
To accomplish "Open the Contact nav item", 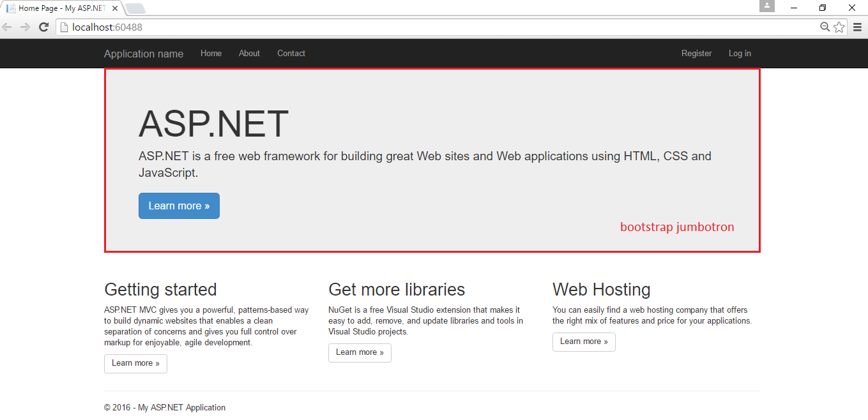I will (x=291, y=54).
